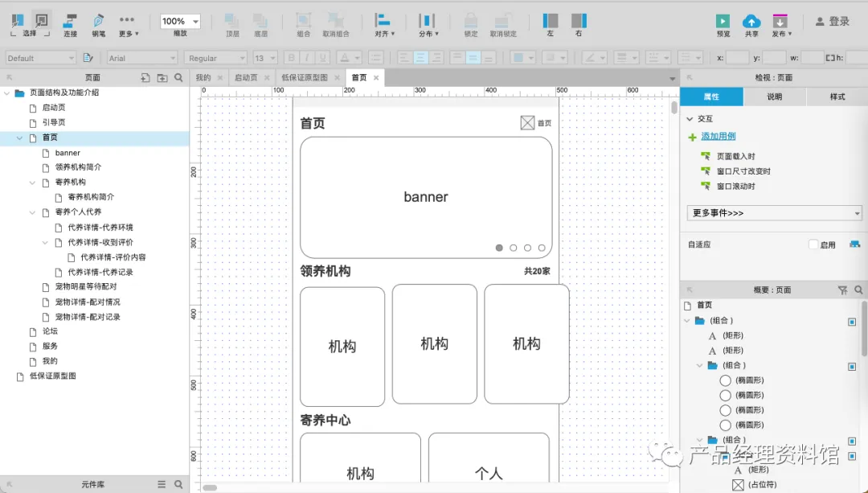Collapse the 页面结构及功能介绍 folder
The height and width of the screenshot is (493, 868).
point(6,93)
